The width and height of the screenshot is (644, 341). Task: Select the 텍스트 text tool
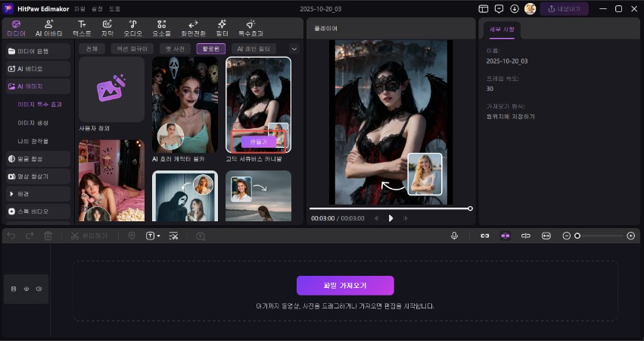81,29
